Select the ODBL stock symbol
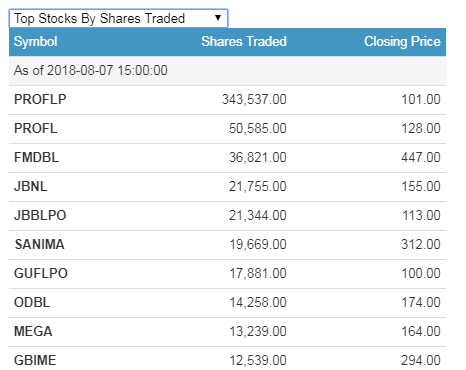 (x=32, y=302)
